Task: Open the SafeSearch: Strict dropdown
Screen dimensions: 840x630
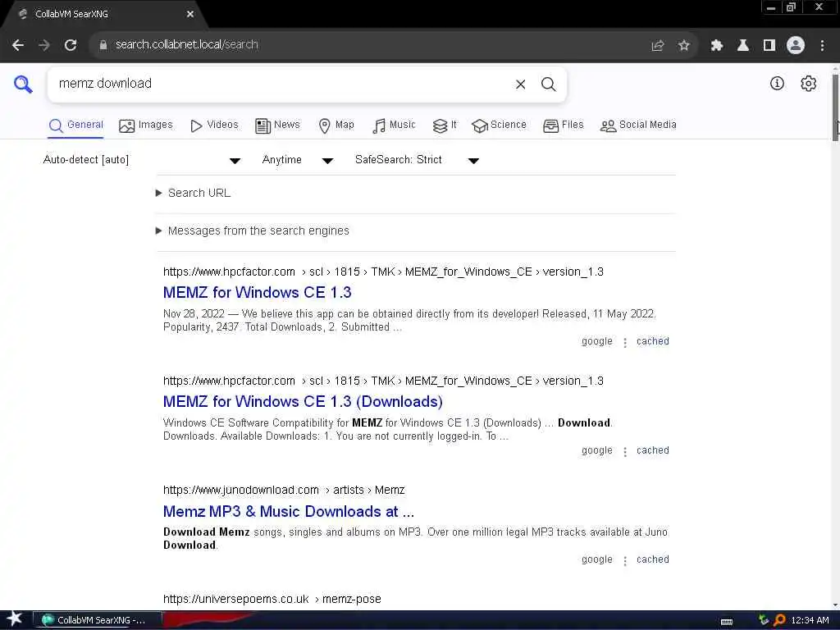Action: (x=416, y=160)
